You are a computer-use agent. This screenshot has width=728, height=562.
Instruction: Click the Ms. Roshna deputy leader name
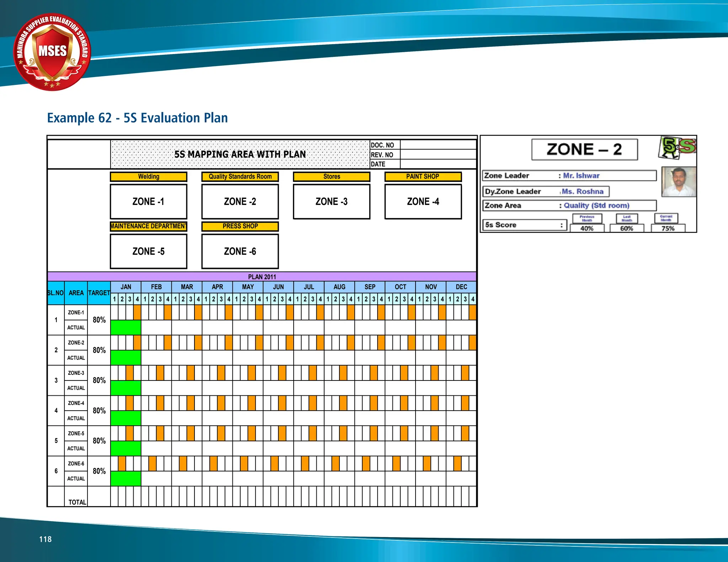coord(583,191)
